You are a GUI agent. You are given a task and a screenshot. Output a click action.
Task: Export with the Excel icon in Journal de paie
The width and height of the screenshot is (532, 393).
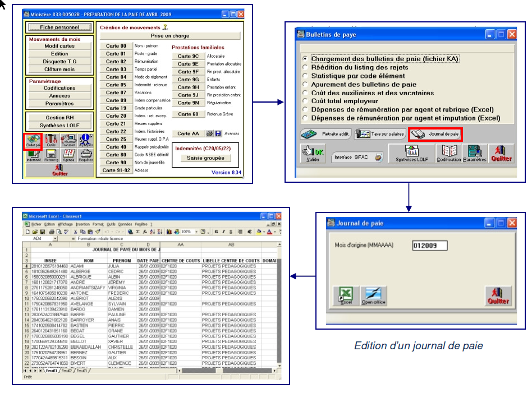pos(345,295)
